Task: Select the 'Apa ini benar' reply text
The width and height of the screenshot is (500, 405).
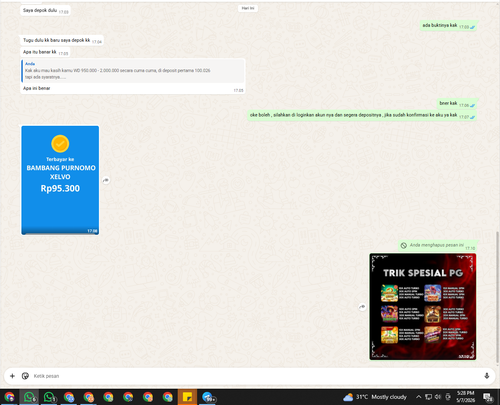Action: point(37,88)
